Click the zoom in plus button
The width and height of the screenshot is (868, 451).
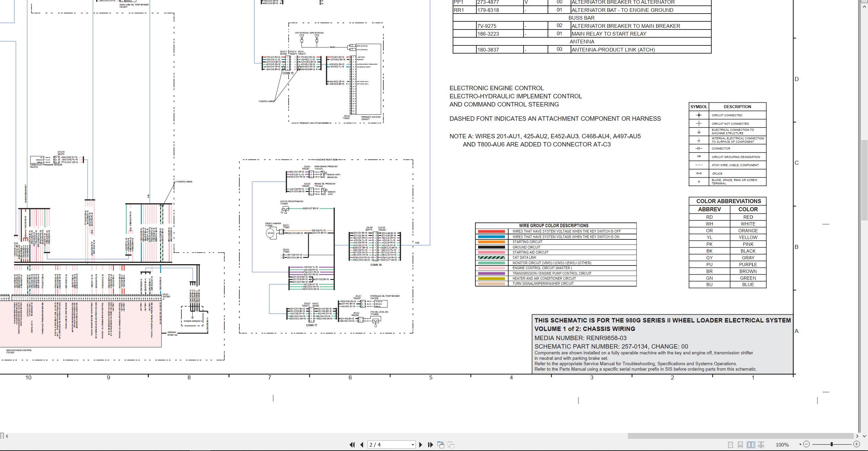click(x=856, y=444)
